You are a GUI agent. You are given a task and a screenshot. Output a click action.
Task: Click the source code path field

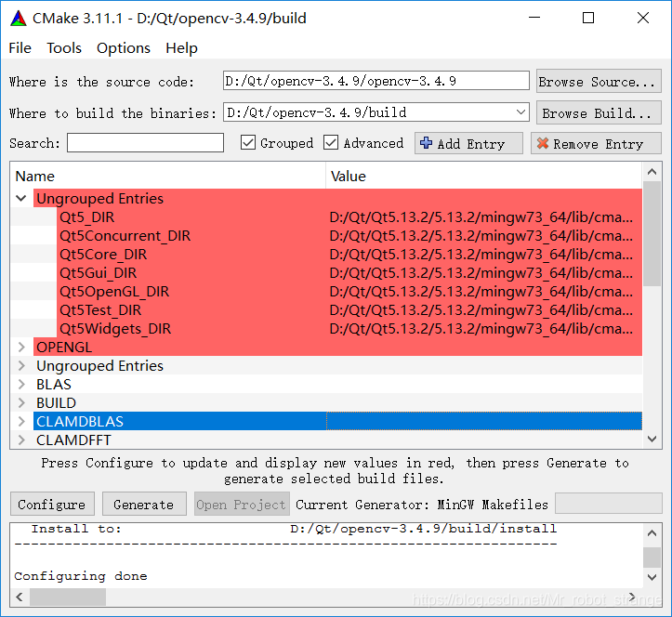pos(376,81)
